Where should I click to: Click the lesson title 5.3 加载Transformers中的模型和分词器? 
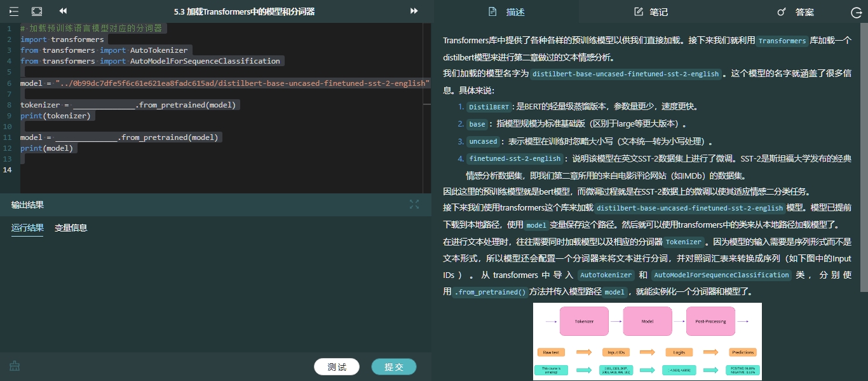(x=244, y=11)
